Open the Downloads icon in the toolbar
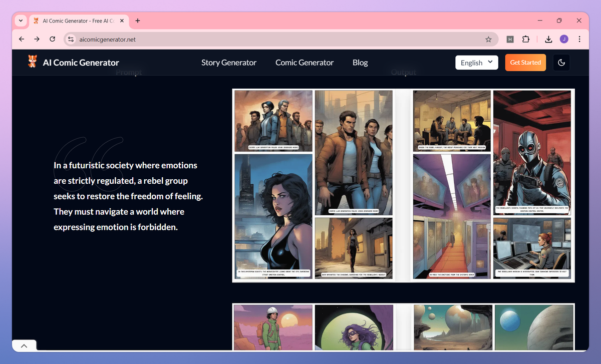This screenshot has height=364, width=601. pos(548,39)
